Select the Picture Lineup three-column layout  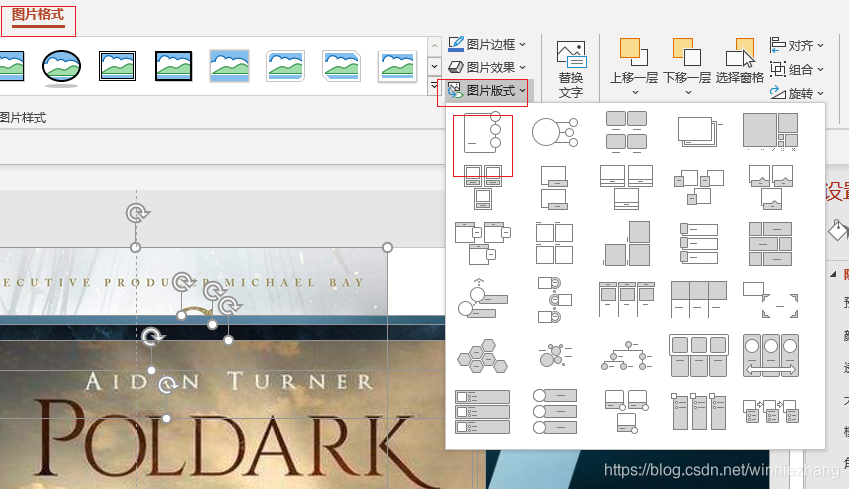tap(699, 299)
